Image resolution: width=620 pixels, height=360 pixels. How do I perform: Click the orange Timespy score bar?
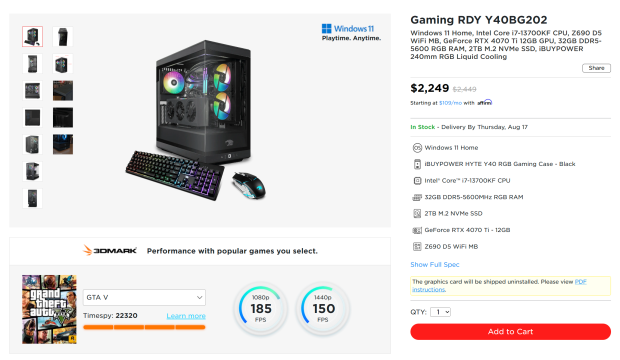(144, 327)
